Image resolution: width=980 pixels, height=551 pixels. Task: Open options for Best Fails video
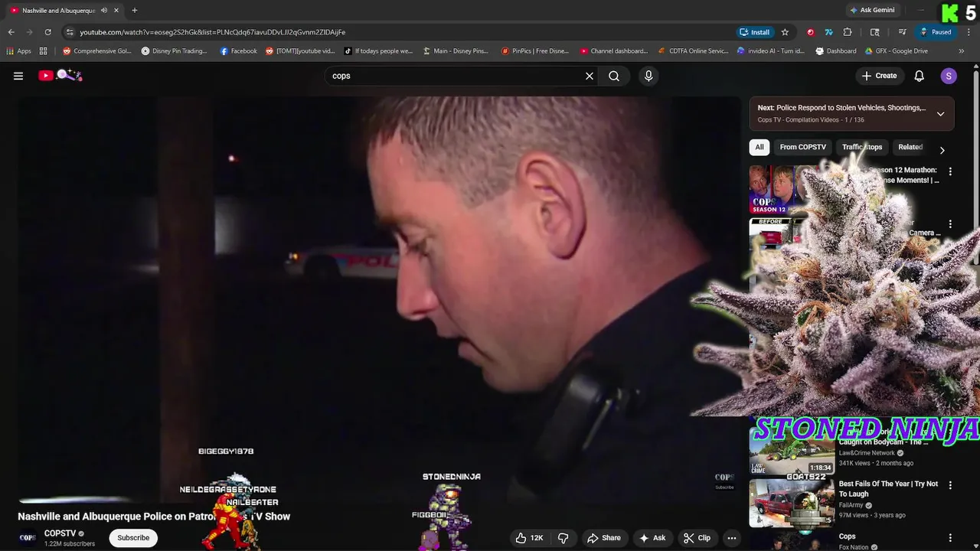[x=950, y=485]
